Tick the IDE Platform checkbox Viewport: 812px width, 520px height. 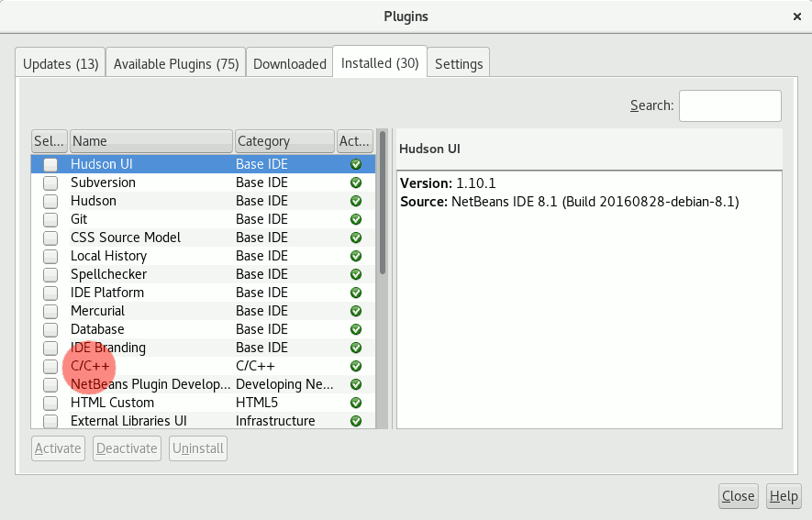click(50, 293)
